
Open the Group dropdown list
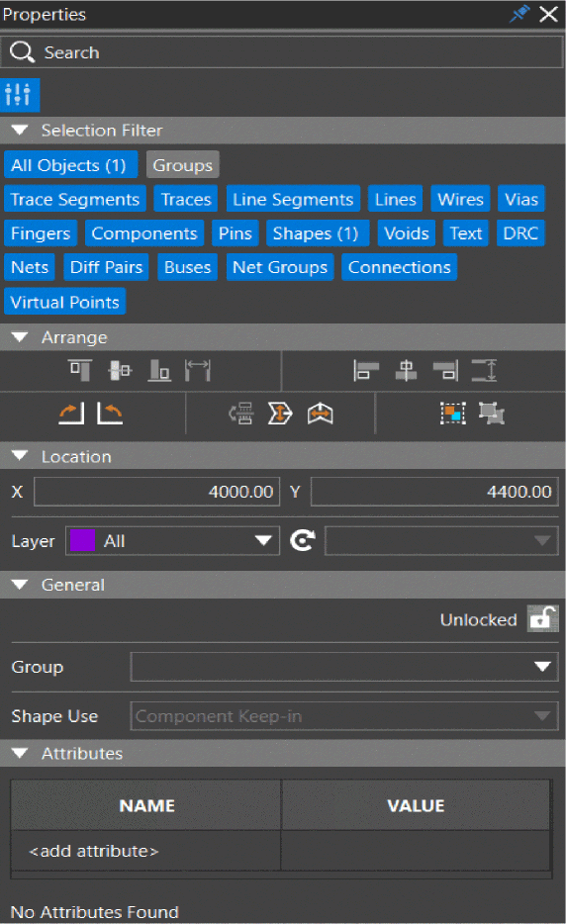tap(344, 667)
